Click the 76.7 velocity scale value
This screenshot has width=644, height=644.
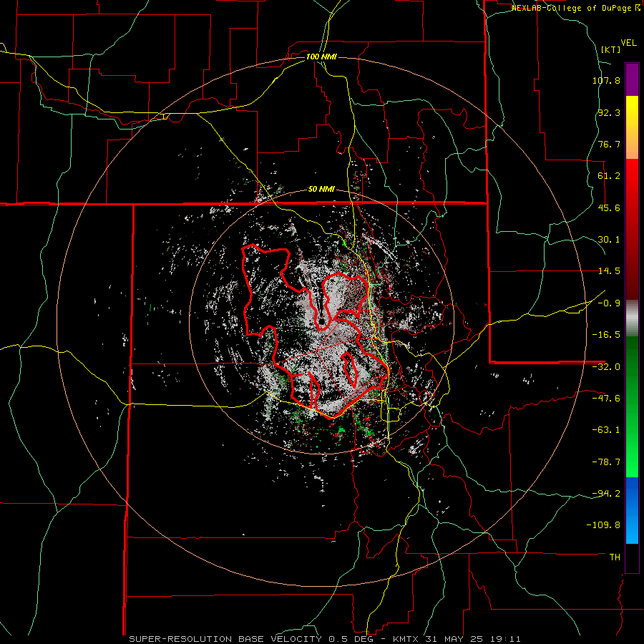click(x=609, y=144)
